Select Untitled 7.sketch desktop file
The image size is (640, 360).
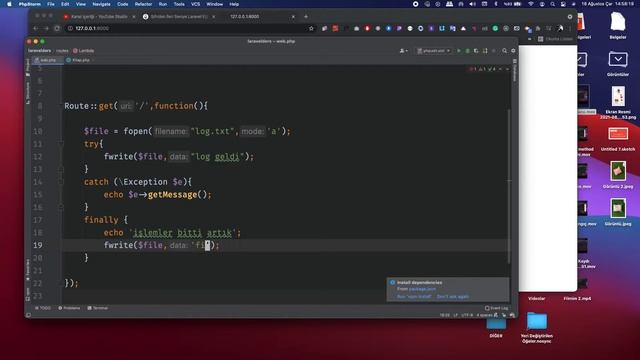click(x=618, y=139)
